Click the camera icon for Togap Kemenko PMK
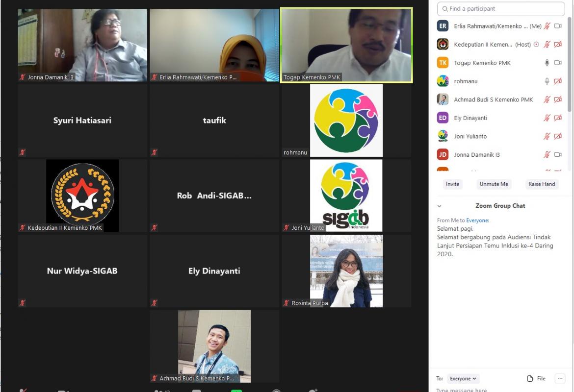The height and width of the screenshot is (392, 574). pos(558,63)
